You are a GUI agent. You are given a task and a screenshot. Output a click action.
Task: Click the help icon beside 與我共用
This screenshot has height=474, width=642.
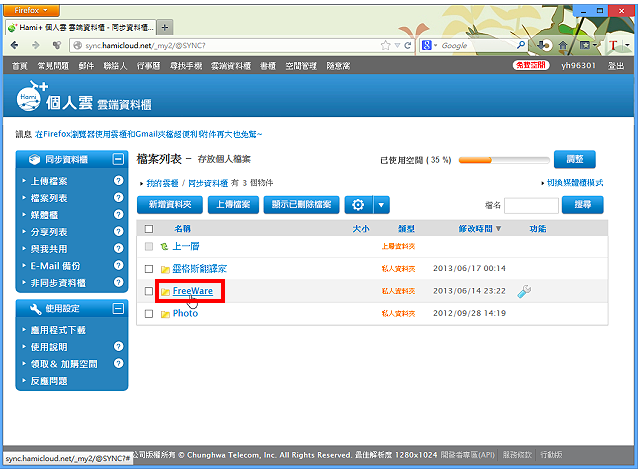pyautogui.click(x=118, y=248)
